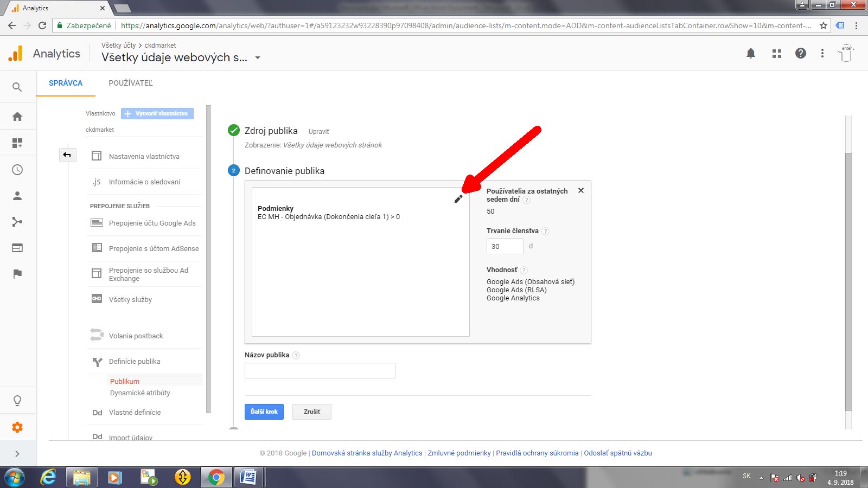Expand Informácie o sledovaní
This screenshot has height=488, width=868.
click(x=144, y=182)
